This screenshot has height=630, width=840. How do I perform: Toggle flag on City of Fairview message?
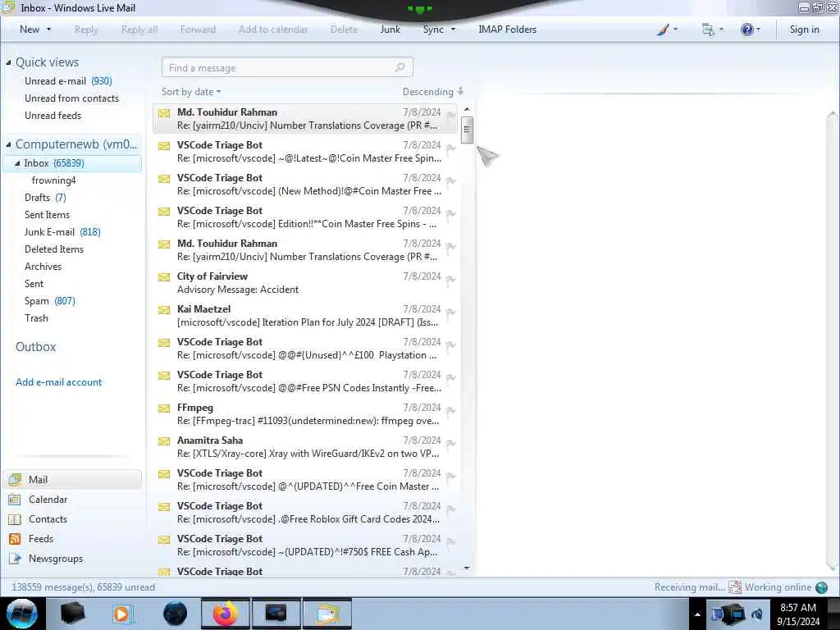coord(450,280)
